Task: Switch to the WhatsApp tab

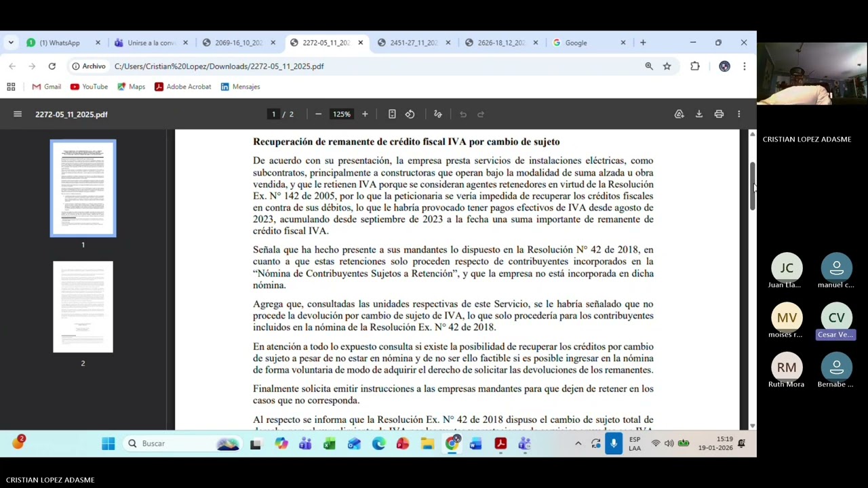Action: (60, 43)
